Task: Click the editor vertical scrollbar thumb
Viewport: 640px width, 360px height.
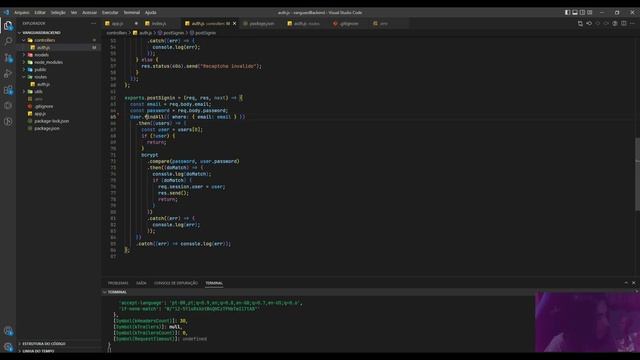Action: click(x=637, y=175)
